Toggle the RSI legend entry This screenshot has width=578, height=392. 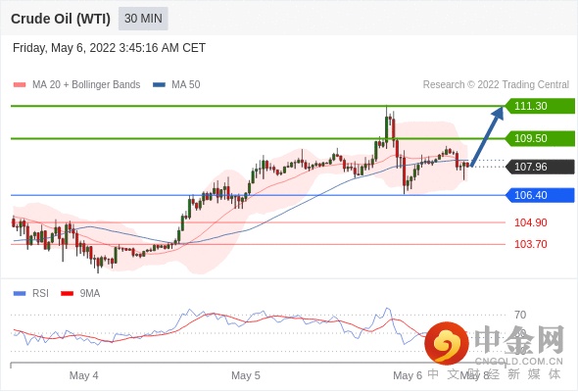(x=31, y=294)
